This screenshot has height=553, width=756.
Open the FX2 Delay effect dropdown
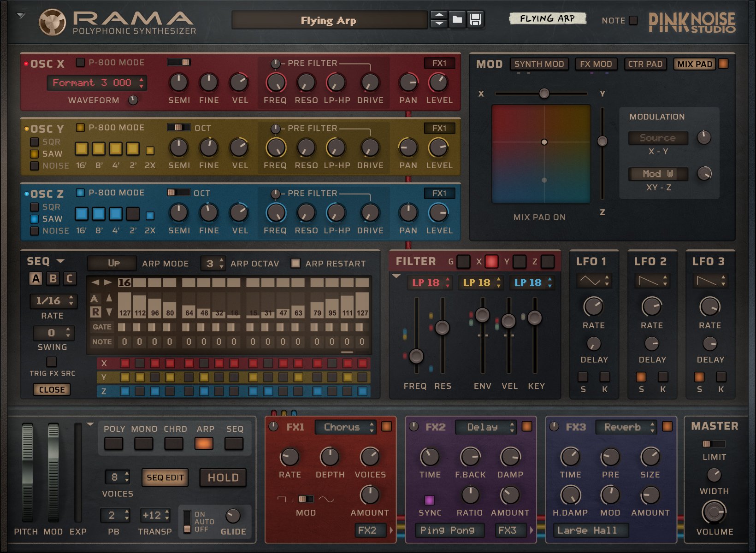coord(486,427)
